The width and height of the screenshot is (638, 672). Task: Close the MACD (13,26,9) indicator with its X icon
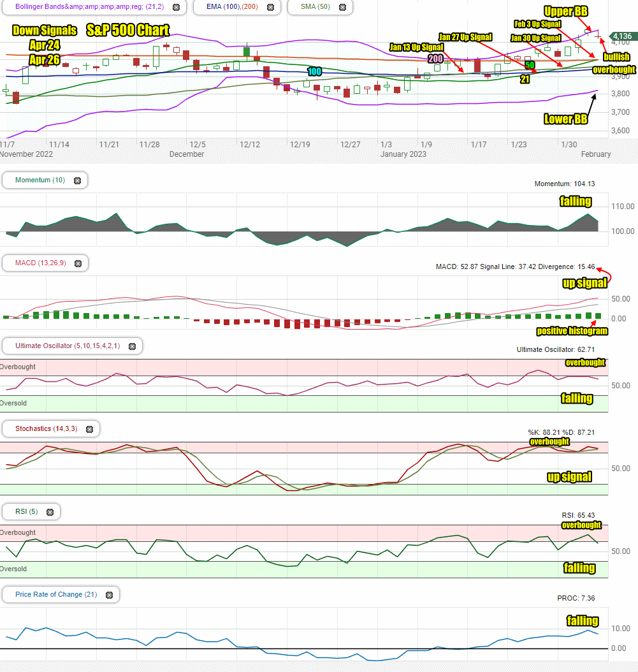[78, 263]
